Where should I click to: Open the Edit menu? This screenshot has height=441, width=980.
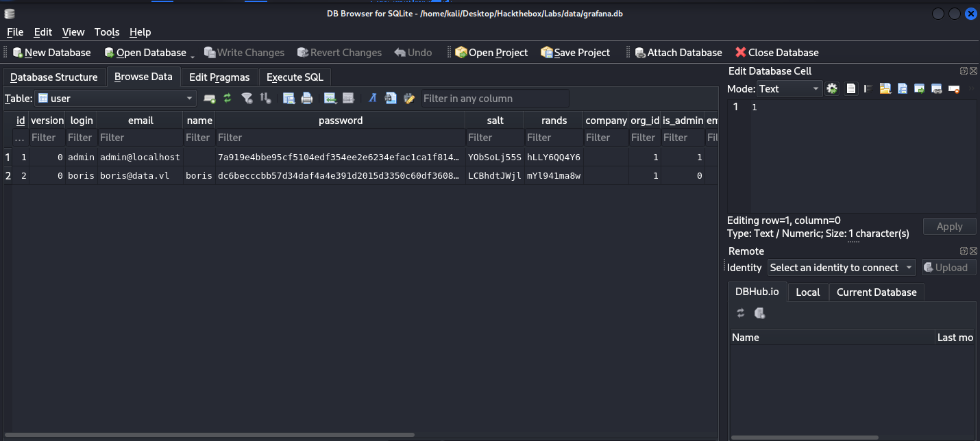point(43,32)
